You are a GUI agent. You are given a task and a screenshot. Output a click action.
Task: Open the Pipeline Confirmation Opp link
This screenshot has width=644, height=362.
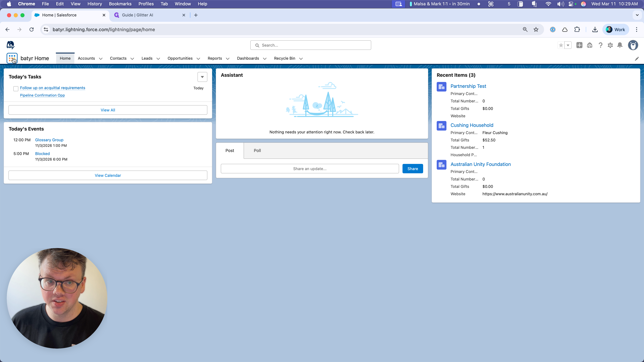42,95
